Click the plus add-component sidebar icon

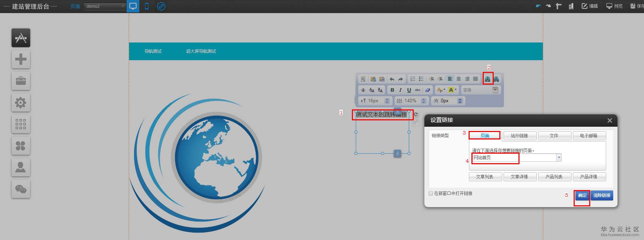tap(21, 59)
